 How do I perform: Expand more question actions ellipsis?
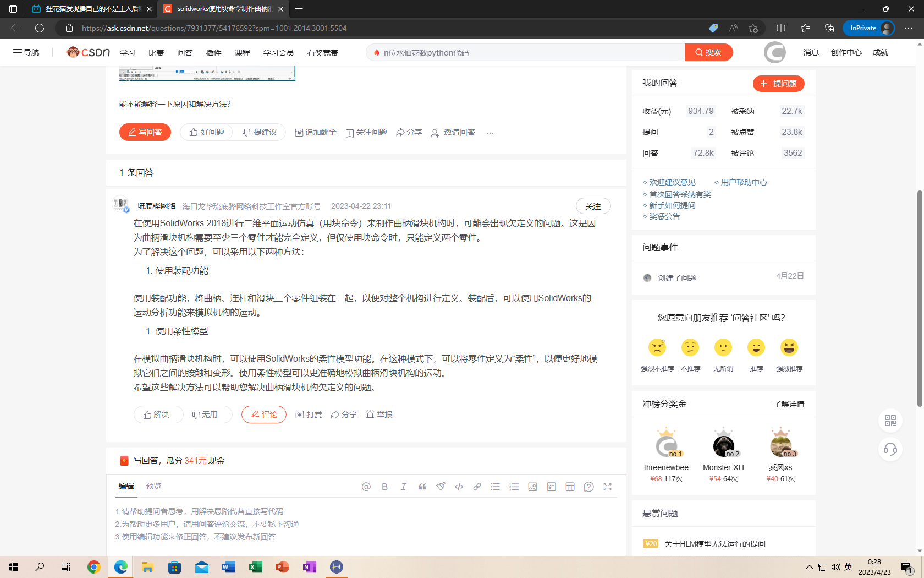coord(490,133)
